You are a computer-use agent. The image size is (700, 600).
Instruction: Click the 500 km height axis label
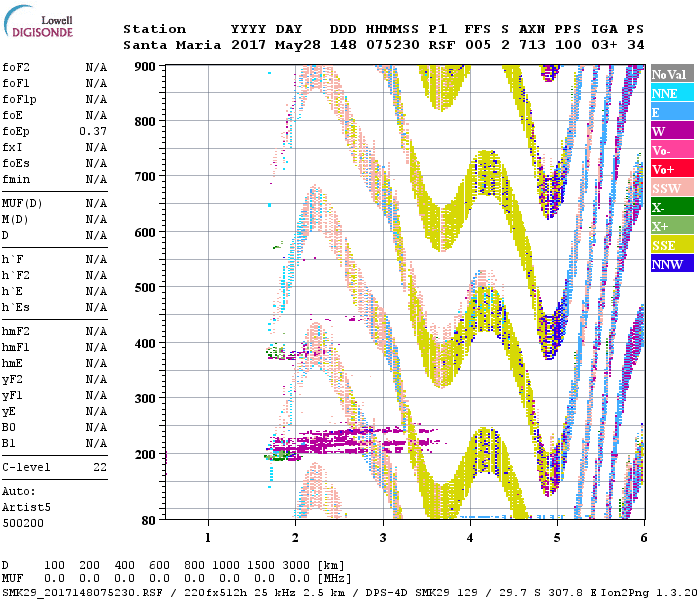coord(145,287)
